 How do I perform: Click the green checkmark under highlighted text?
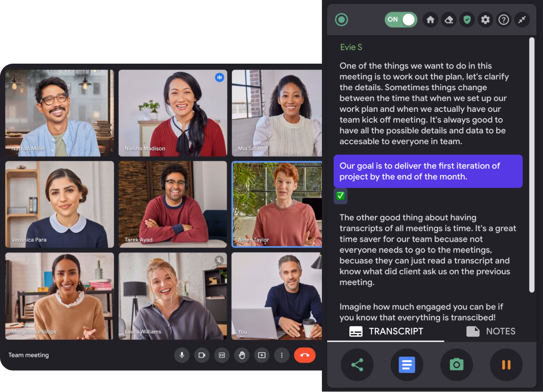coord(340,196)
